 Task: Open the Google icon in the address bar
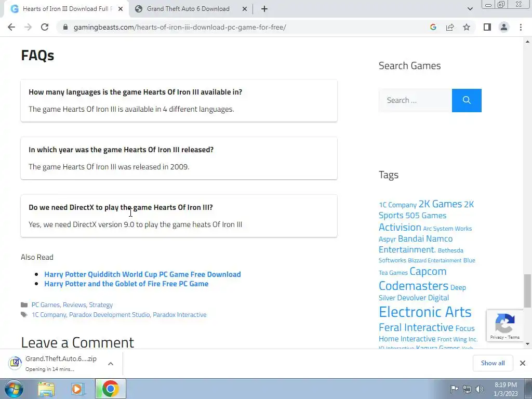(433, 27)
